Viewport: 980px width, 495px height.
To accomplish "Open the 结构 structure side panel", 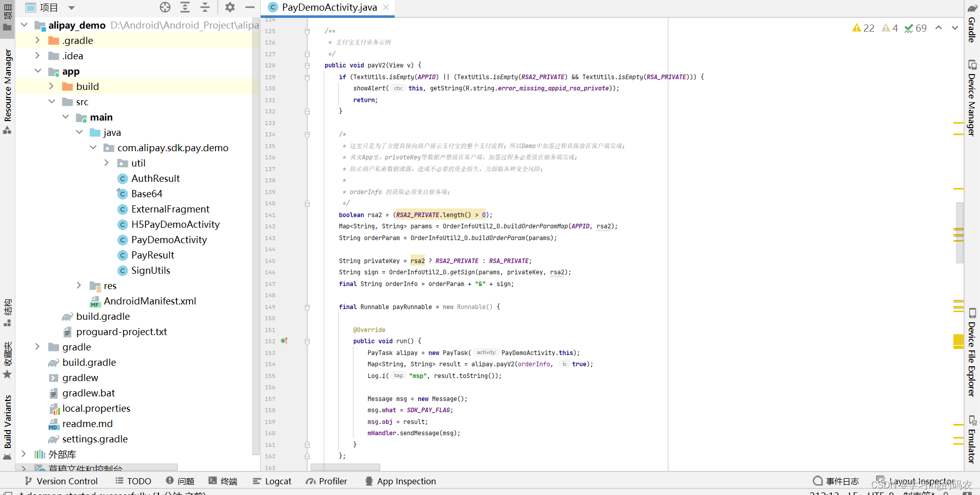I will click(x=8, y=313).
